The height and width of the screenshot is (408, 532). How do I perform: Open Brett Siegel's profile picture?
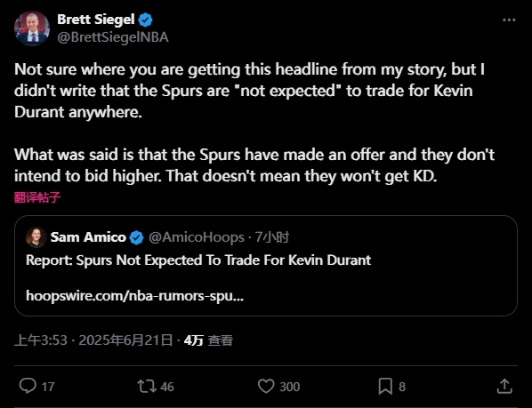click(32, 28)
